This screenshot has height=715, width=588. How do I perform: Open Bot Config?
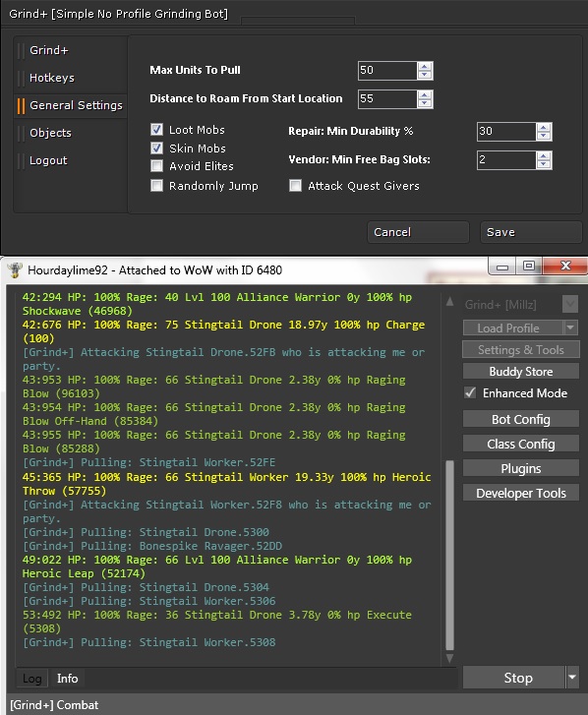(521, 419)
